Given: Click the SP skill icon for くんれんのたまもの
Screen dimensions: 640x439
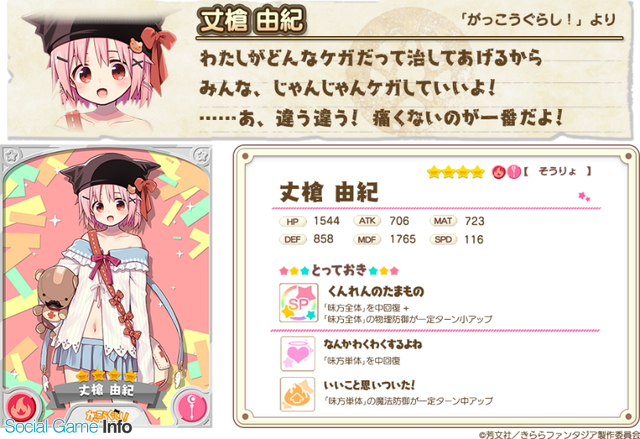Looking at the screenshot, I should click(298, 303).
